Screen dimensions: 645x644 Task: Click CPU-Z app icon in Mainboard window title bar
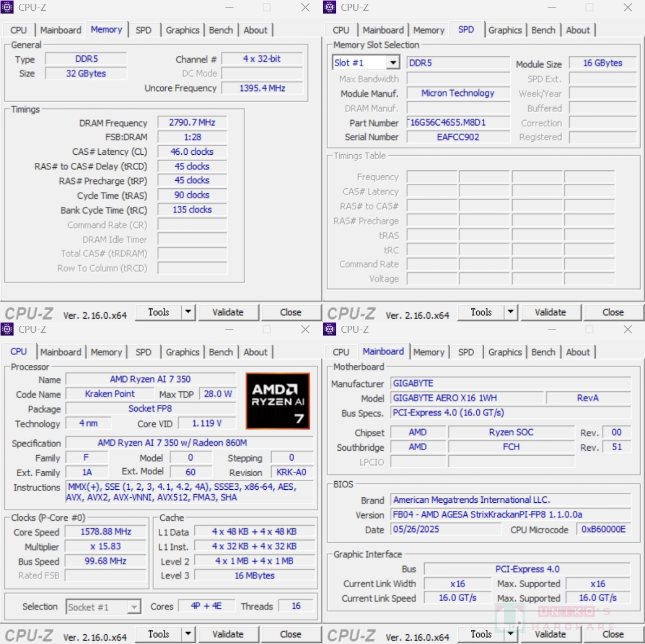[329, 329]
